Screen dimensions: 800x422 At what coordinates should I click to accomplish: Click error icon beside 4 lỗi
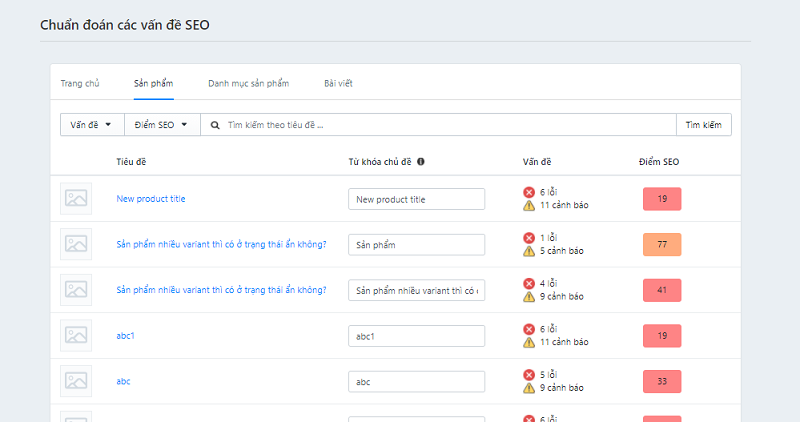coord(529,284)
